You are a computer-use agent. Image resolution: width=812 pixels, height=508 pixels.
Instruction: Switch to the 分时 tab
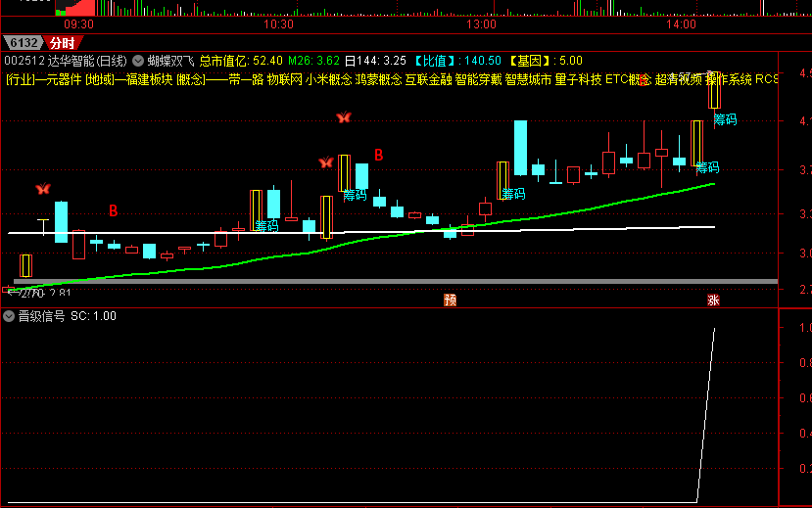[x=62, y=43]
